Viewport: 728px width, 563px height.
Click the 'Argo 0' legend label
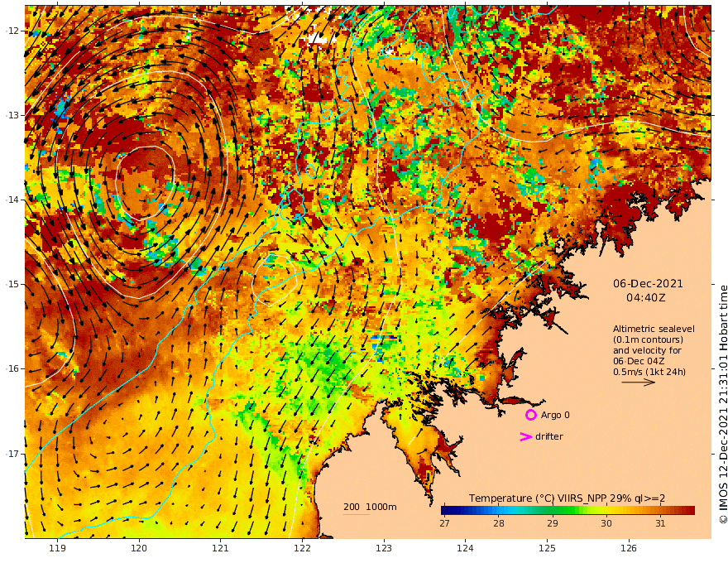(555, 415)
